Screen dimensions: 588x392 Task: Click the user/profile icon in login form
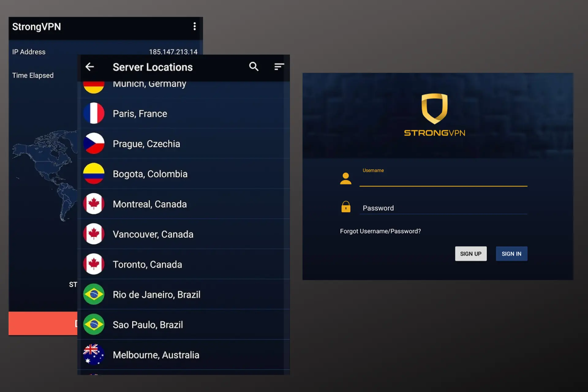pyautogui.click(x=346, y=177)
